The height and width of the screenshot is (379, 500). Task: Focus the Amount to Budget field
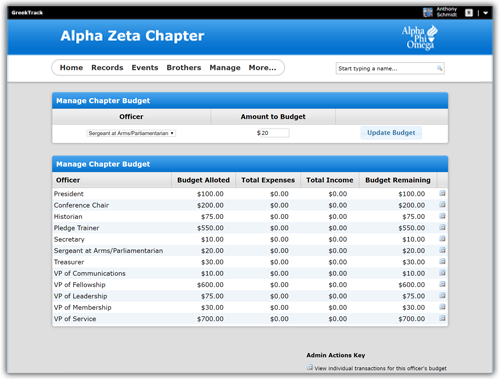click(x=275, y=133)
